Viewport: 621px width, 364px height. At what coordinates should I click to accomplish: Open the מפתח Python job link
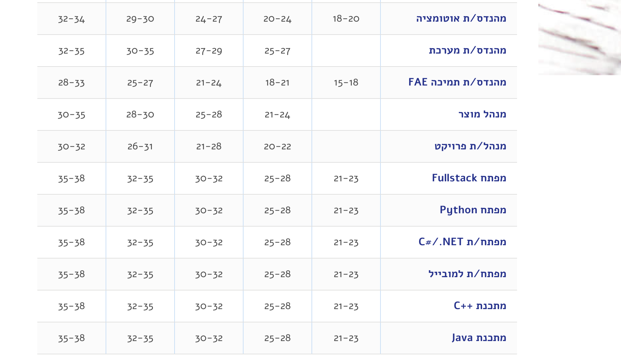point(473,210)
